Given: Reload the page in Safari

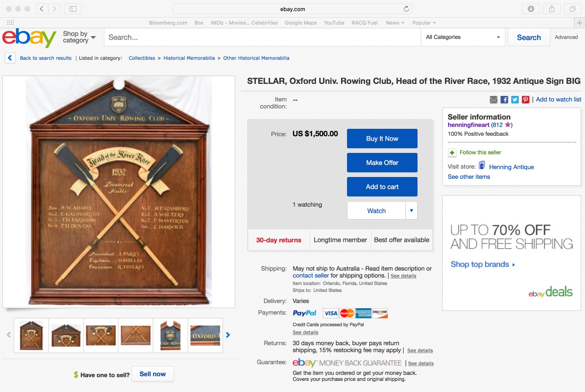Looking at the screenshot, I should tap(406, 9).
